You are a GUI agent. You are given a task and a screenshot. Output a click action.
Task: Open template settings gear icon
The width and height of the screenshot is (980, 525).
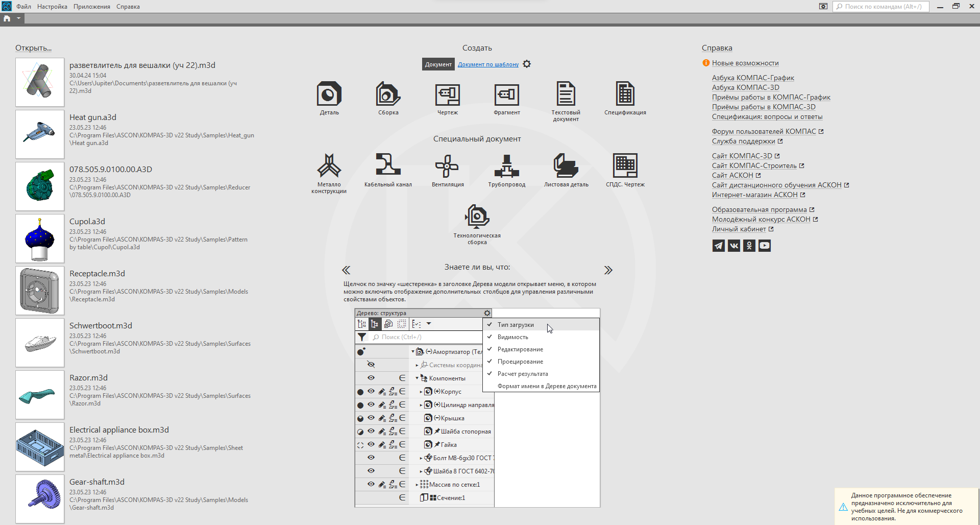click(527, 64)
